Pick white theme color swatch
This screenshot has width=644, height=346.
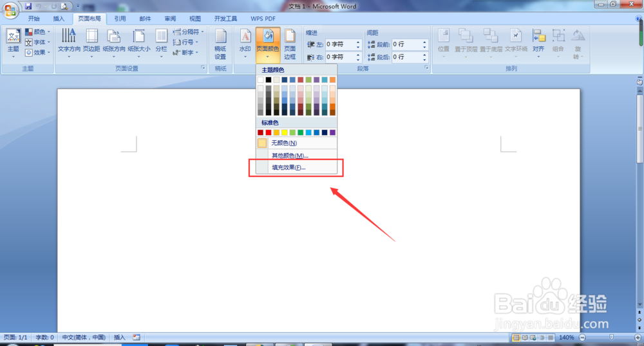pyautogui.click(x=260, y=80)
